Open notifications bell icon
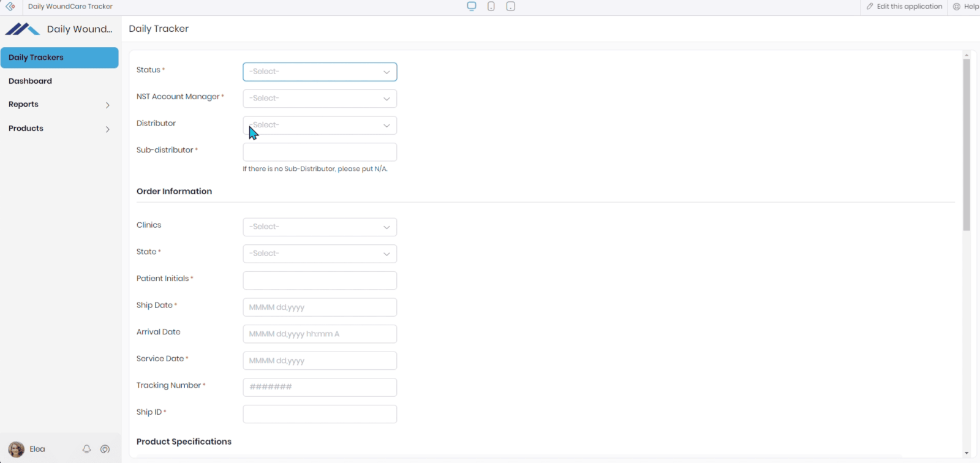 [x=86, y=449]
